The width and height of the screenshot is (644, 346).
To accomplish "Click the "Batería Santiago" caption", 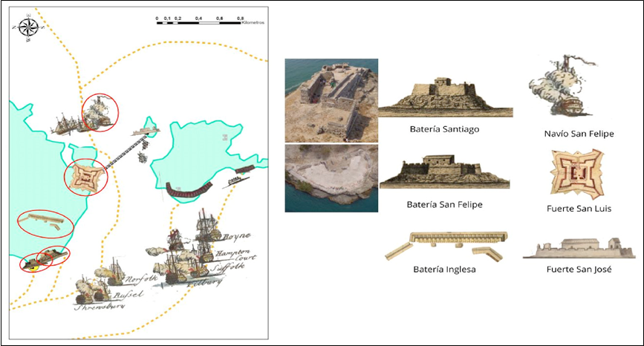I will click(444, 129).
